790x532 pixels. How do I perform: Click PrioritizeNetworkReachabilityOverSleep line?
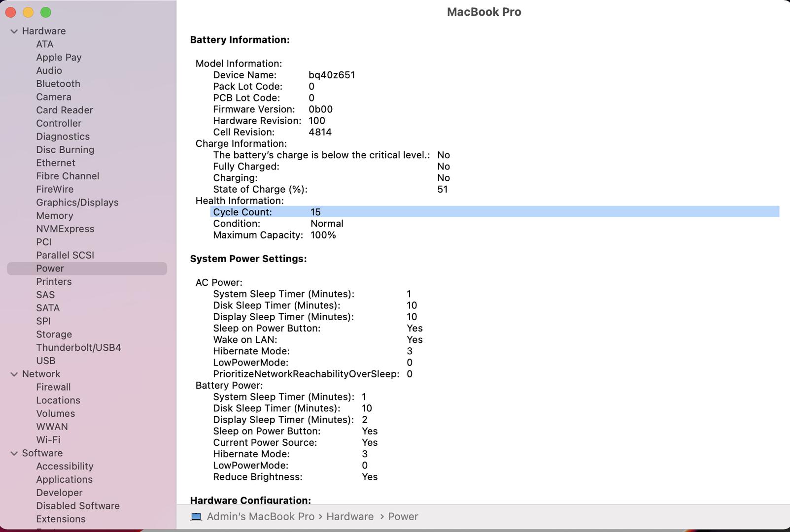(x=313, y=374)
